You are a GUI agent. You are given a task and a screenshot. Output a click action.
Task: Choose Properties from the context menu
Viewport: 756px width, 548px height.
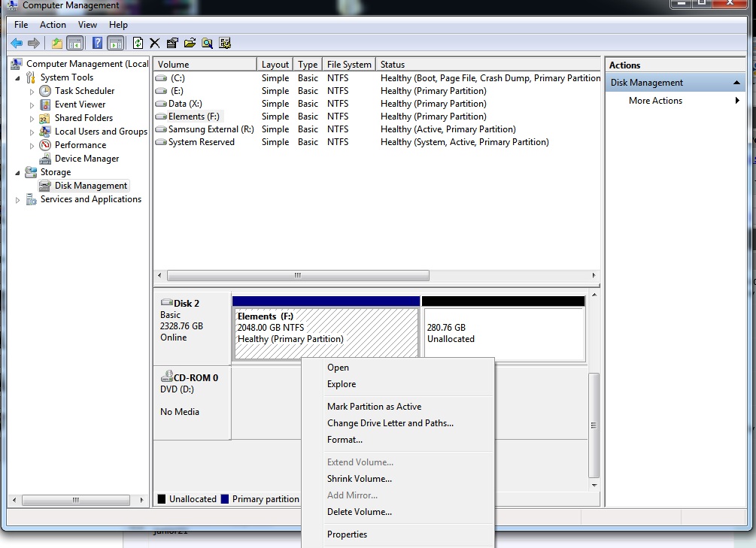398,534
